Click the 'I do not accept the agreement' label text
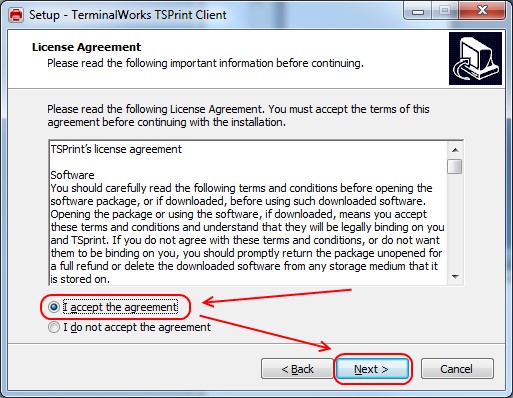Image resolution: width=513 pixels, height=398 pixels. click(x=137, y=327)
